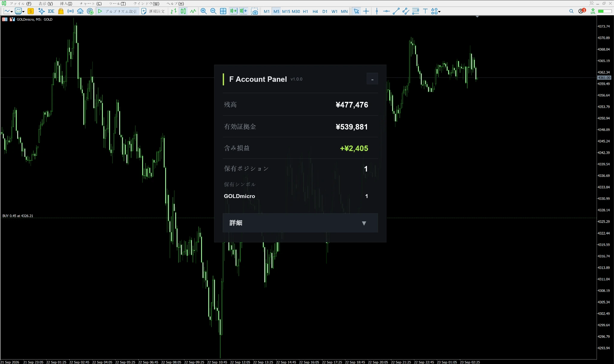Click the 新規注文 new order button
The height and width of the screenshot is (364, 614).
tap(153, 11)
